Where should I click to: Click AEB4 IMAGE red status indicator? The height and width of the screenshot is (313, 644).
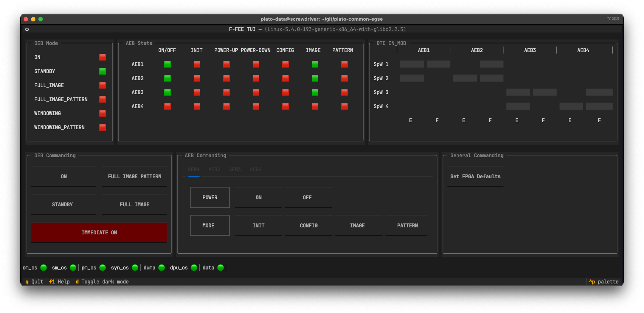coord(315,106)
